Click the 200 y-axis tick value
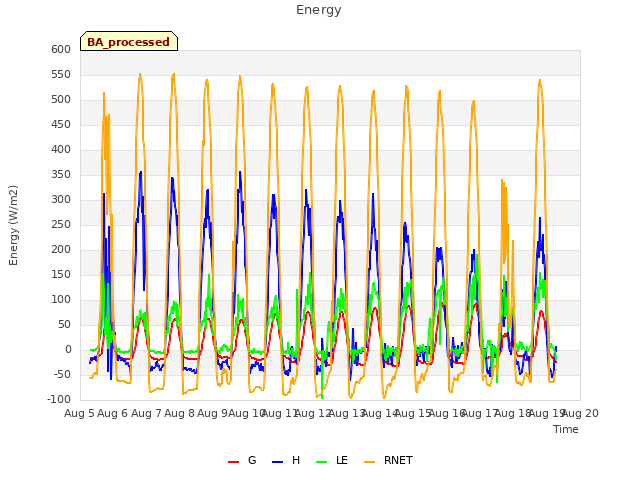This screenshot has width=640, height=480. point(61,249)
